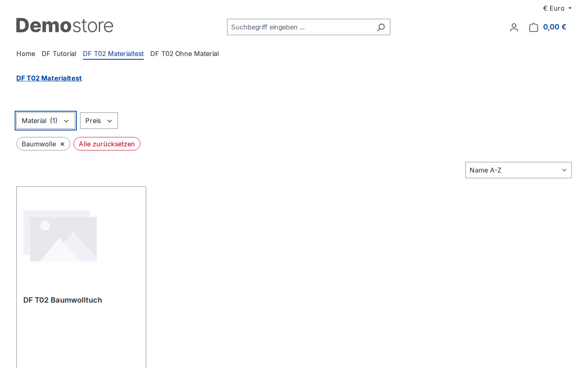Screen dimensions: 588x368
Task: Open the shopping cart bag icon
Action: 534,27
